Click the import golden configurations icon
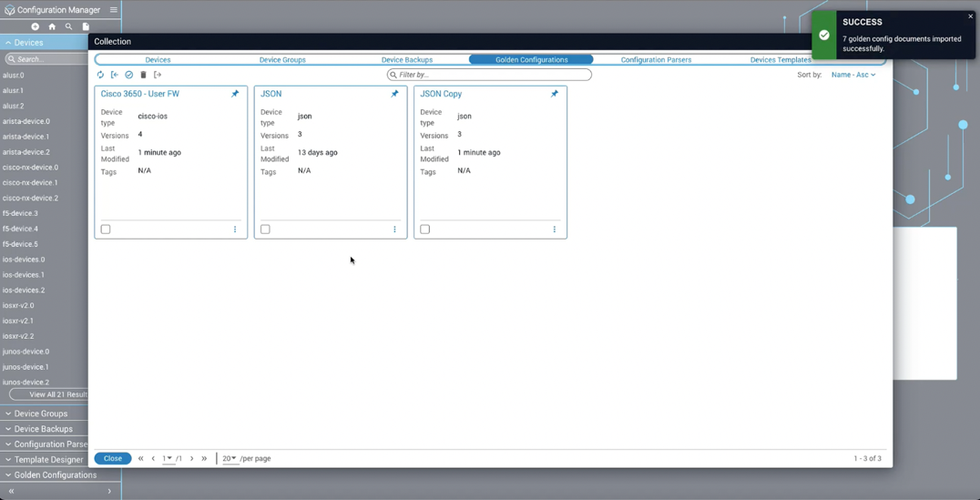This screenshot has width=980, height=500. tap(115, 75)
